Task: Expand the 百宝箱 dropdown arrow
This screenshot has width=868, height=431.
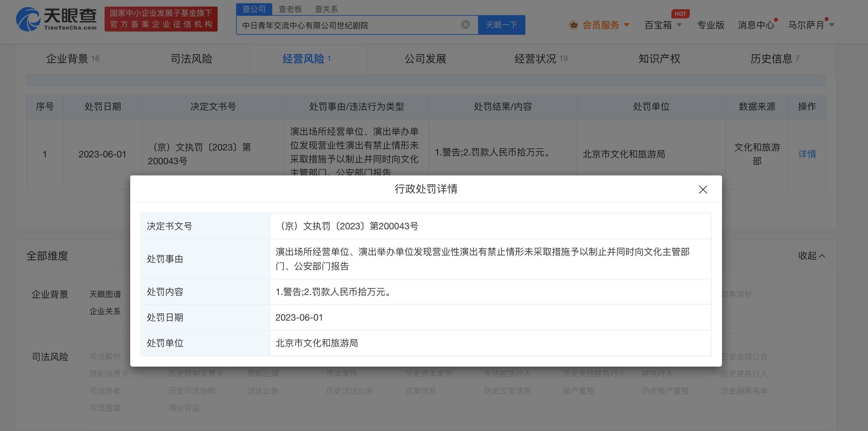Action: (679, 25)
